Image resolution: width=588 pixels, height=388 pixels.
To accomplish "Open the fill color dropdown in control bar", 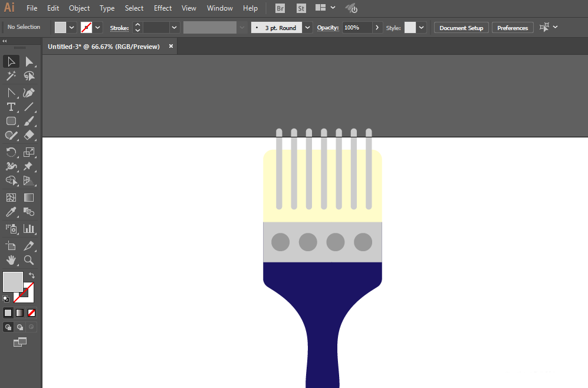I will point(71,27).
